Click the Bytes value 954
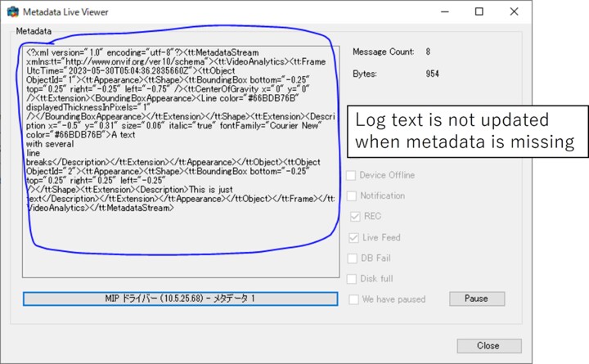Image resolution: width=589 pixels, height=364 pixels. point(432,74)
